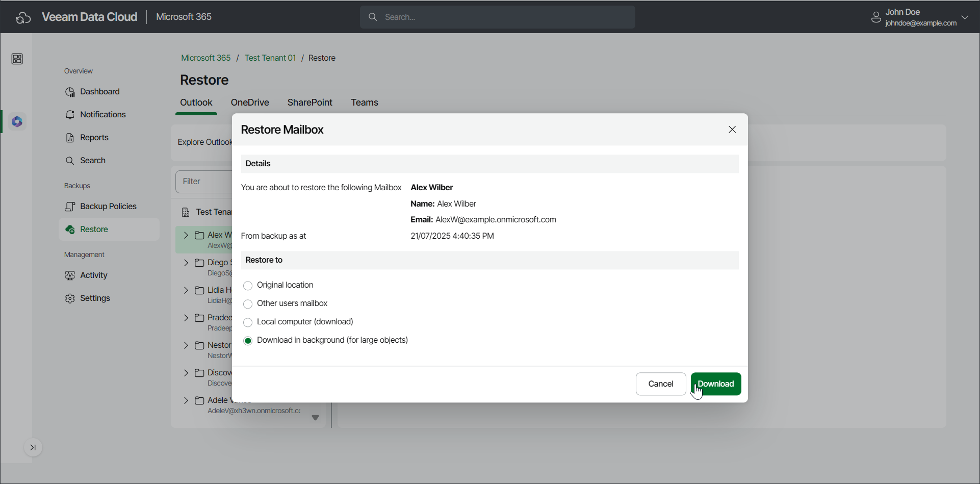The height and width of the screenshot is (484, 980).
Task: Click the folder icon for Lidia mailbox
Action: (x=200, y=290)
